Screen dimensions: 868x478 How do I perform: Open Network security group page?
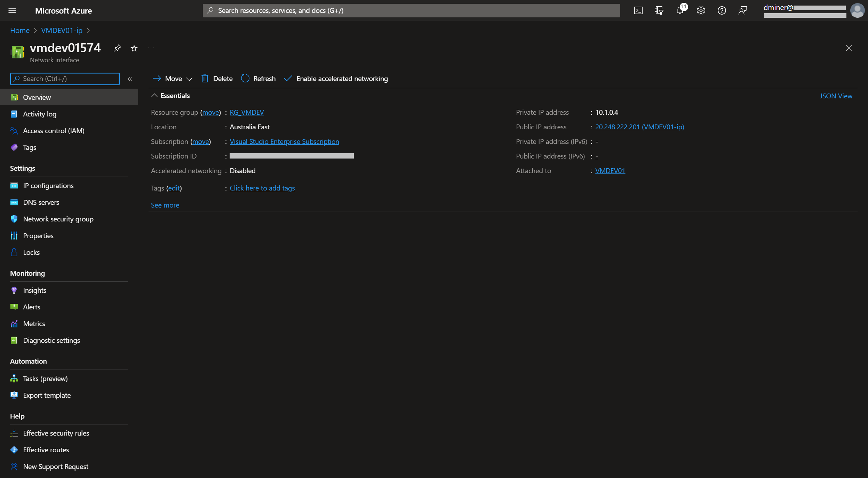click(58, 219)
